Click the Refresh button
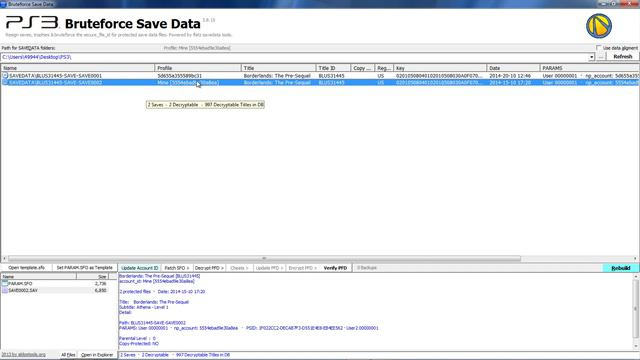The image size is (640, 360). (x=622, y=57)
